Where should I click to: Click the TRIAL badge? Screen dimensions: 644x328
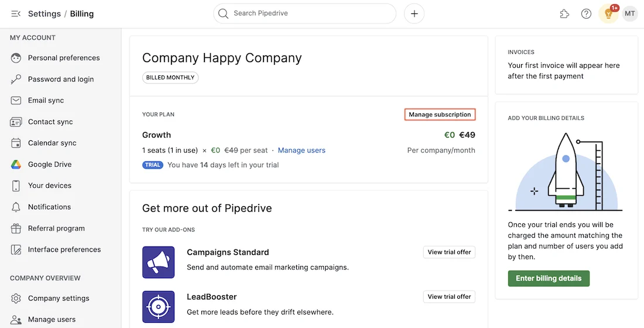click(153, 165)
